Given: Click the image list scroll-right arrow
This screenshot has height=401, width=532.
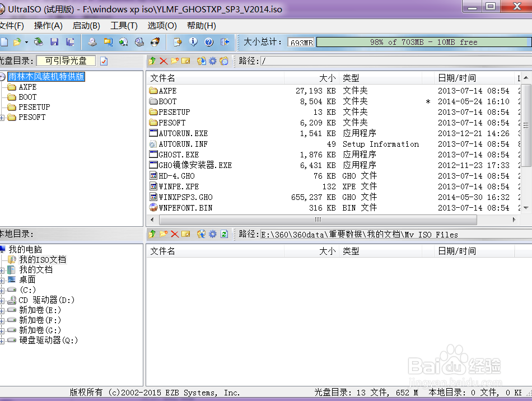Looking at the screenshot, I should (514, 220).
